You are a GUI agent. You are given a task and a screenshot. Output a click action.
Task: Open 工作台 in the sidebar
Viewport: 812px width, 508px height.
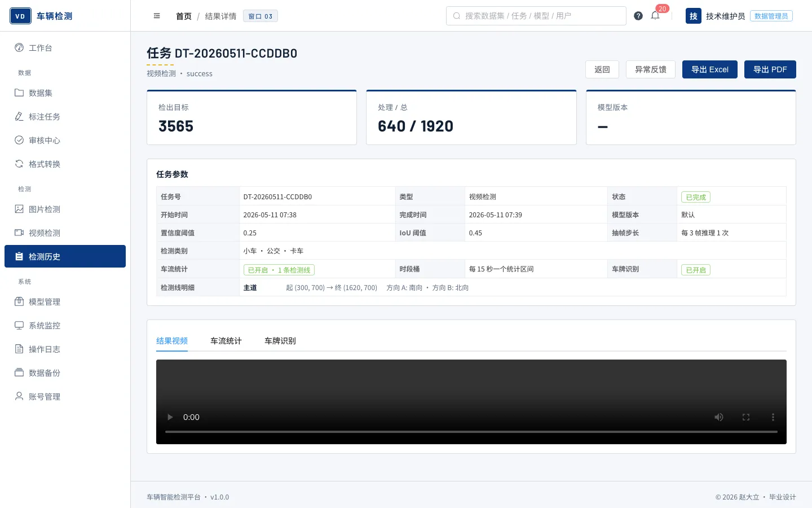(65, 48)
